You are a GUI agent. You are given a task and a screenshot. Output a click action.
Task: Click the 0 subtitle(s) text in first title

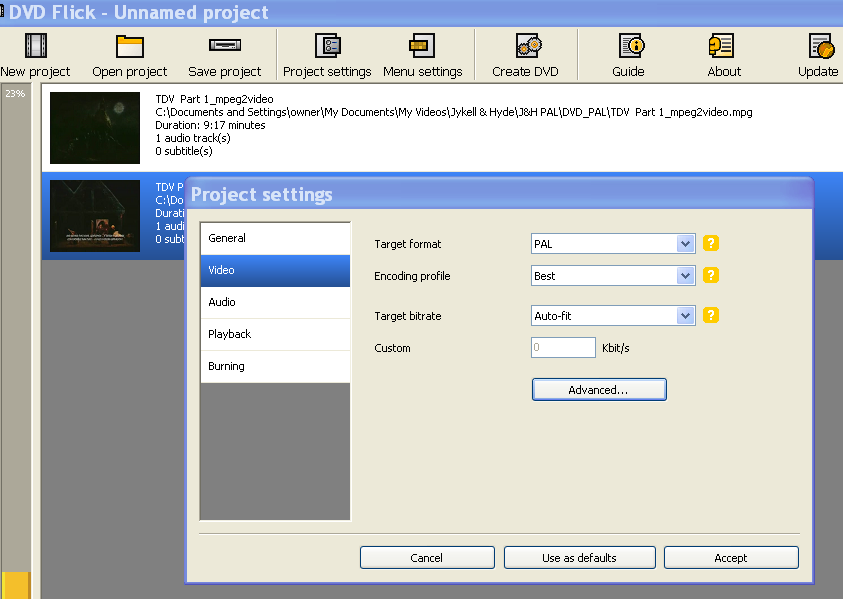184,151
